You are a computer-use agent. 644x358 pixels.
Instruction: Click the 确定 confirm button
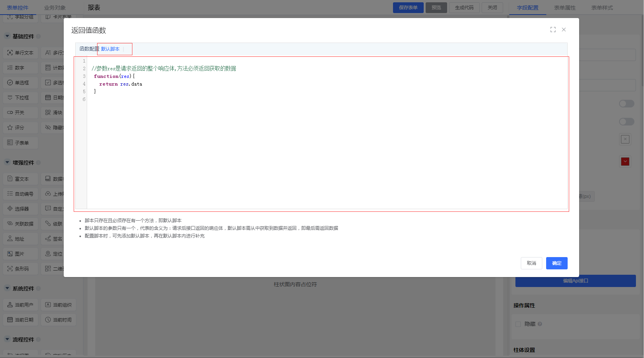[556, 263]
